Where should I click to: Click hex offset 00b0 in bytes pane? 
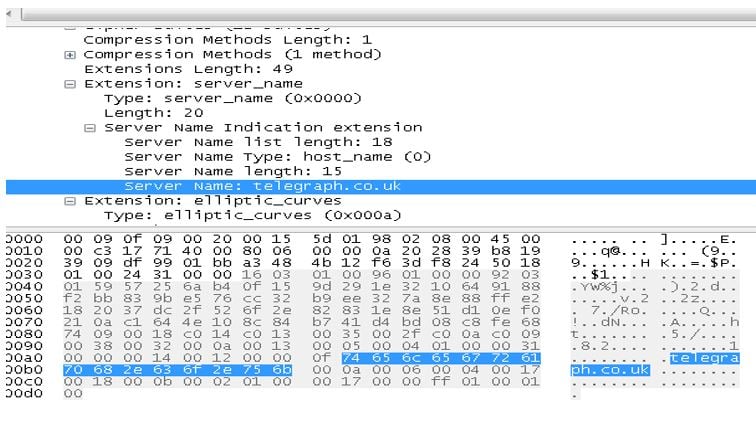(x=24, y=369)
